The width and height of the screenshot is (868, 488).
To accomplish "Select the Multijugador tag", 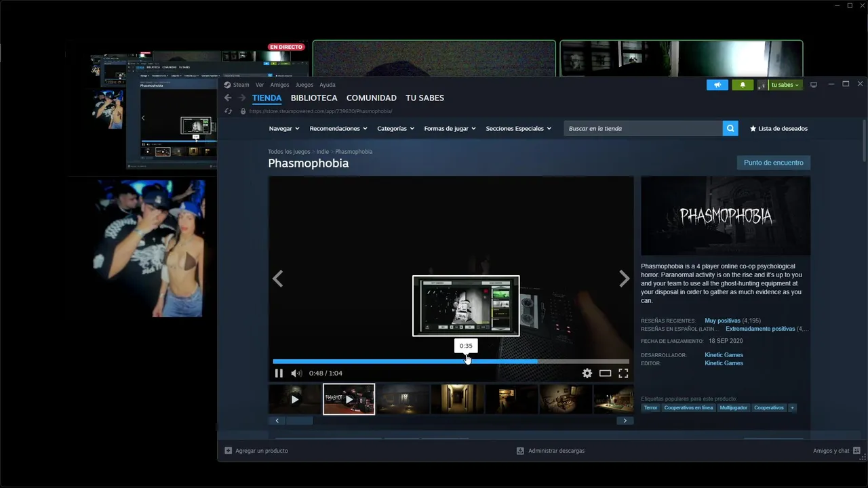I will tap(733, 407).
